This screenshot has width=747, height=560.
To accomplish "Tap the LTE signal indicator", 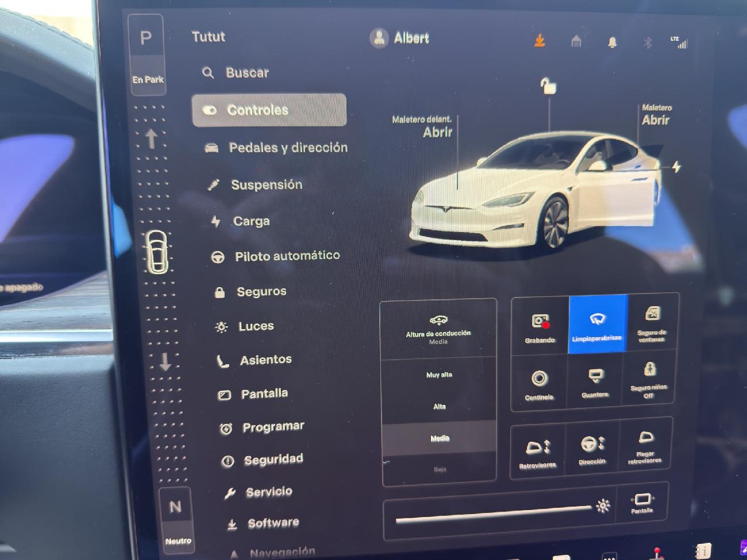I will click(x=679, y=43).
